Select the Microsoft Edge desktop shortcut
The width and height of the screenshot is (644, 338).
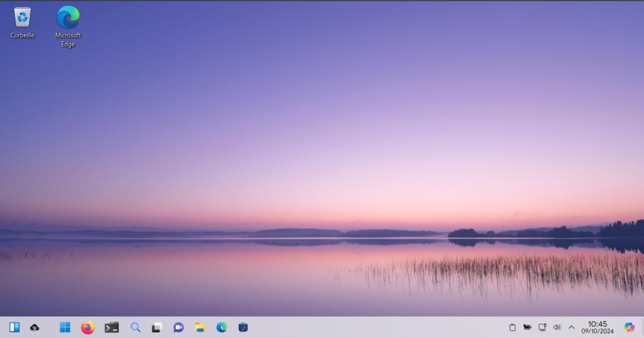tap(68, 26)
